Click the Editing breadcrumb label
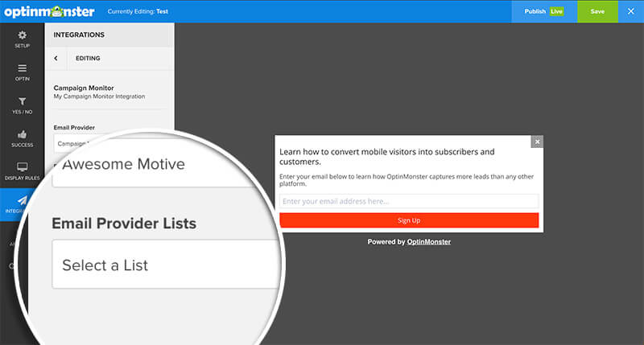This screenshot has width=644, height=345. pos(88,58)
